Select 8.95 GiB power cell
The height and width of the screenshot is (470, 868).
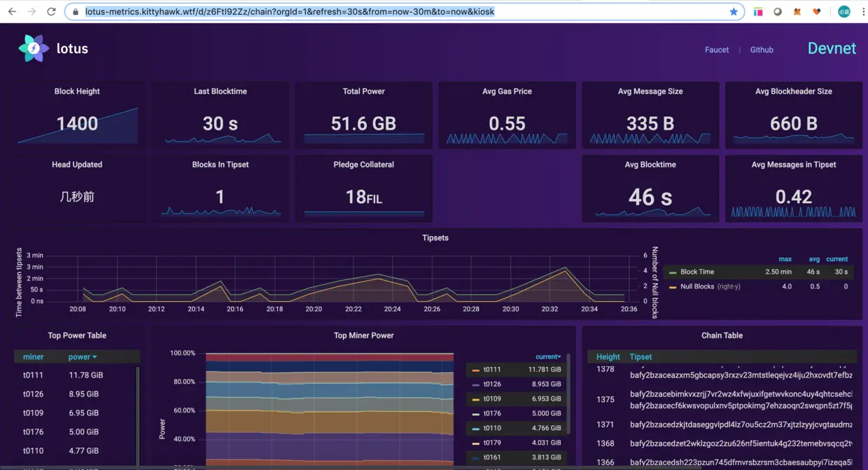point(83,394)
